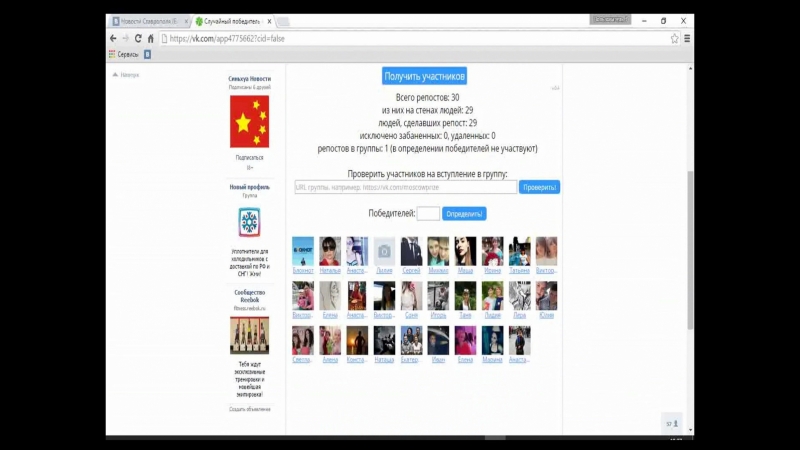
Task: Open the Конста... profile link
Action: click(x=357, y=360)
